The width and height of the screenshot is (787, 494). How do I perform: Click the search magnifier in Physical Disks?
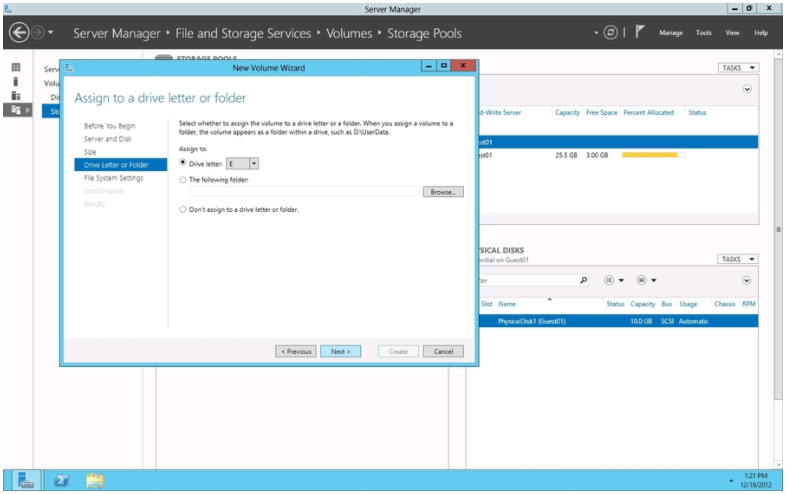584,280
